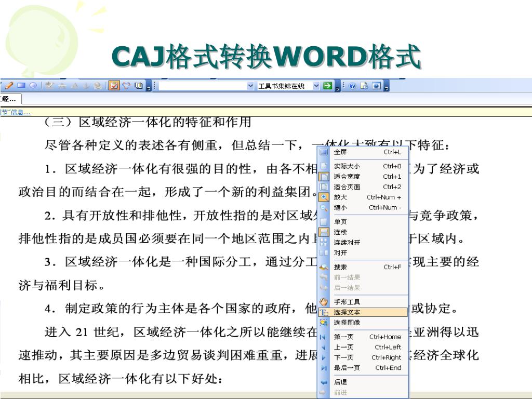Click the line starting 尽管各种定义的表述
The image size is (532, 399).
click(248, 145)
